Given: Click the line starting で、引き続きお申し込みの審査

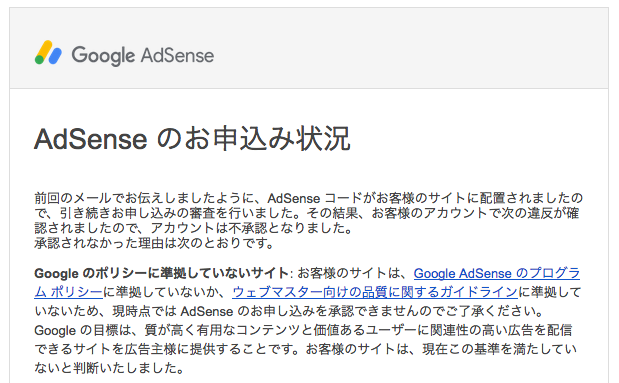Looking at the screenshot, I should point(306,213).
